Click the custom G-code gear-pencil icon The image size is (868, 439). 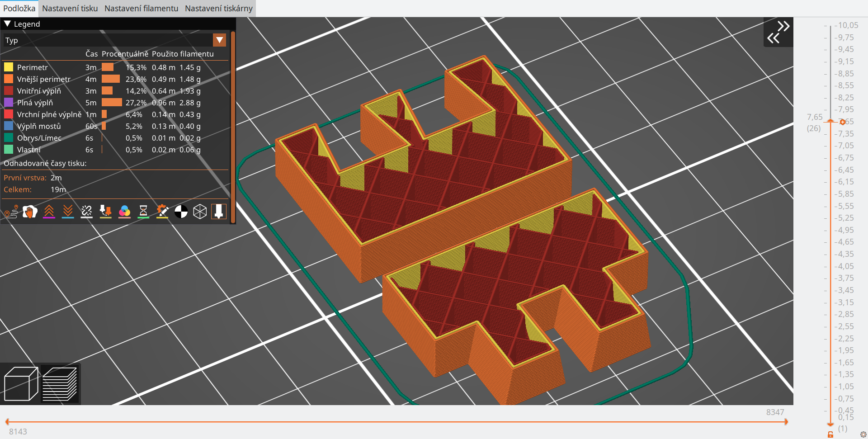click(x=162, y=212)
